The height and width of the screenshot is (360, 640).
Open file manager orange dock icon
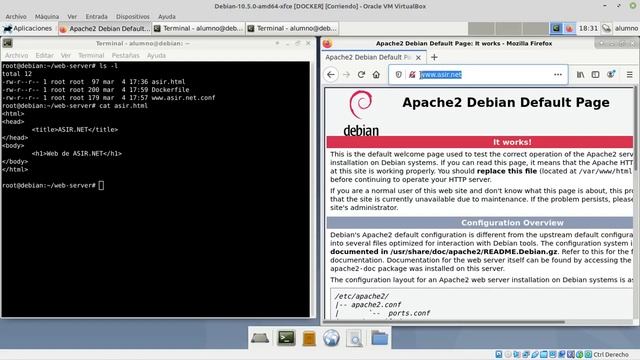(309, 338)
